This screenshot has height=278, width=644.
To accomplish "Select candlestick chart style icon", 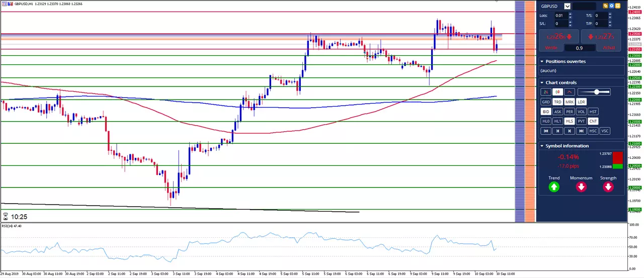I will (x=557, y=92).
